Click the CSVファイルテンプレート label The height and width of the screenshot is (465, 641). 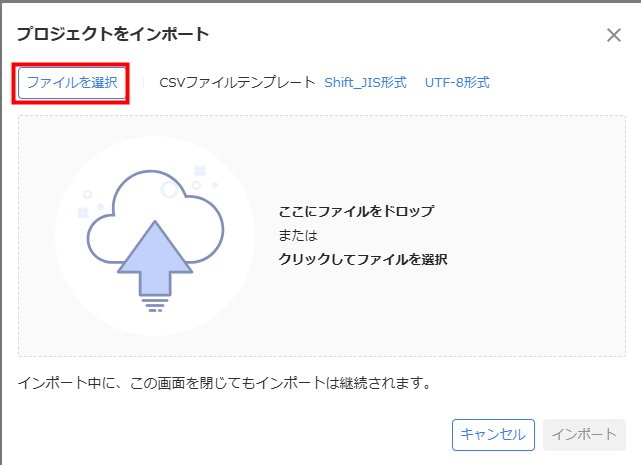[238, 83]
